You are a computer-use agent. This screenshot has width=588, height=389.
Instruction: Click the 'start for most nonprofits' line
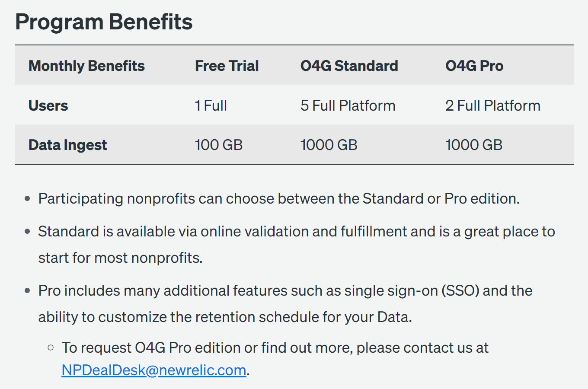click(120, 258)
